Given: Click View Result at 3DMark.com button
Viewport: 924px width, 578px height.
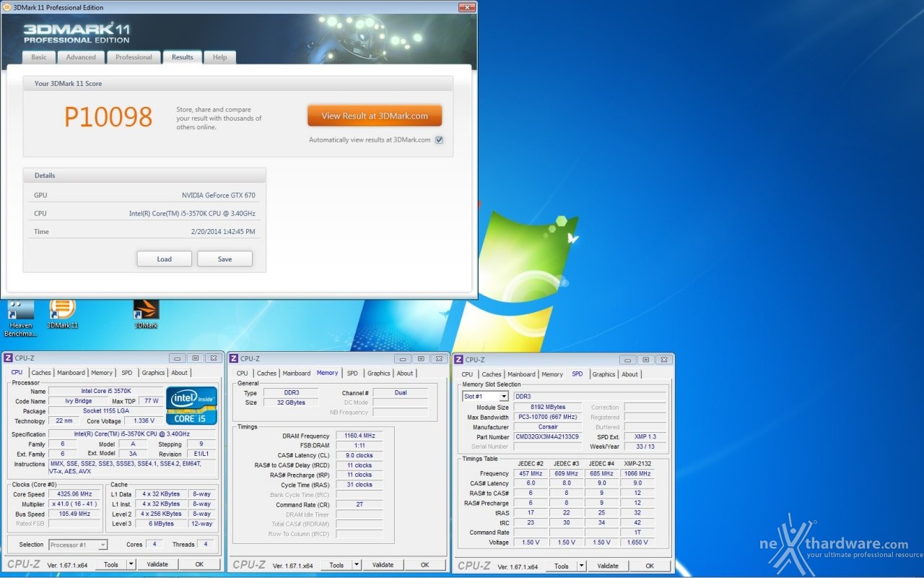Looking at the screenshot, I should point(375,116).
